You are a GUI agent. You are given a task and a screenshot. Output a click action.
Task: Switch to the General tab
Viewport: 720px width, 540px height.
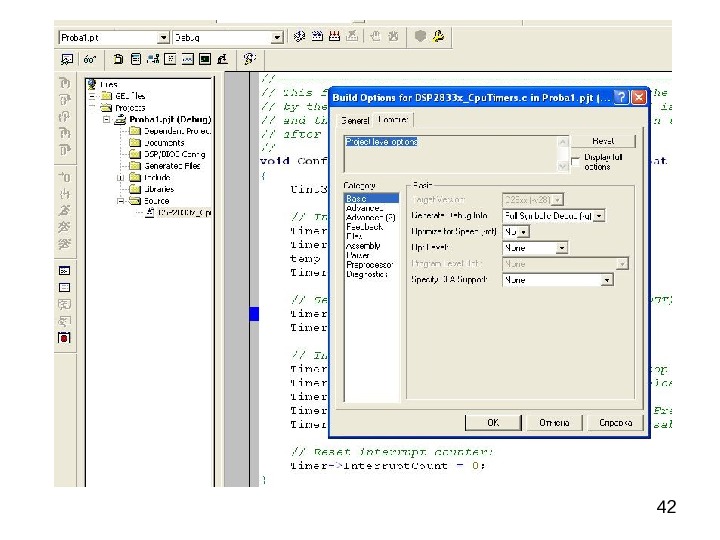pyautogui.click(x=355, y=119)
